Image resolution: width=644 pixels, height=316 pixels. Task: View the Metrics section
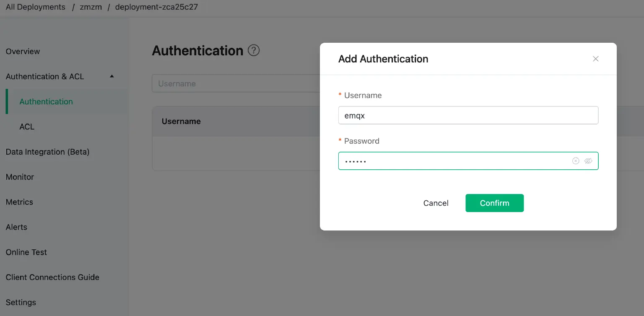(x=19, y=202)
